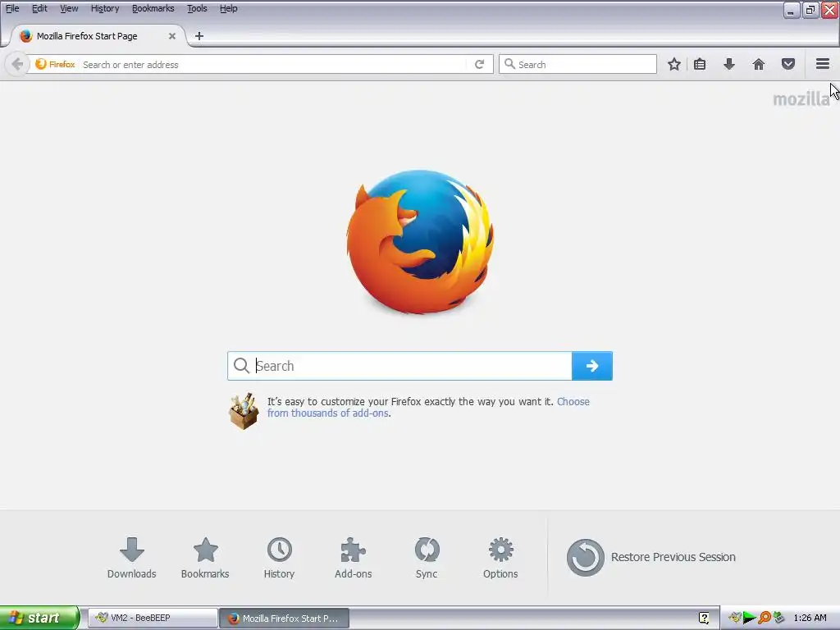Open the hamburger menu
The image size is (840, 630).
coord(823,64)
